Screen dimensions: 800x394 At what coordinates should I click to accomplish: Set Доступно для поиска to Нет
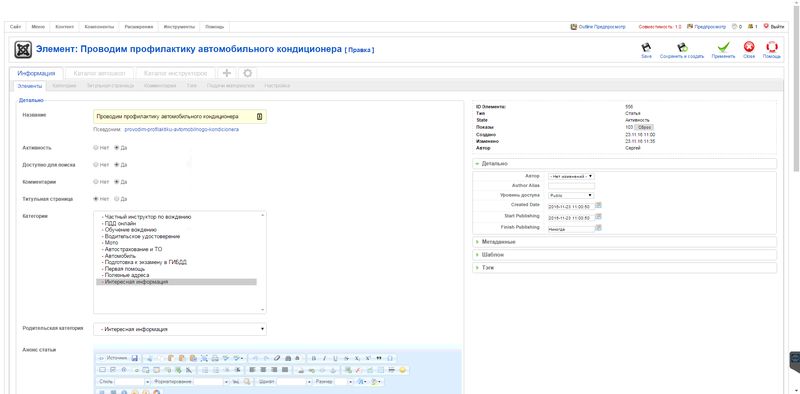(95, 165)
